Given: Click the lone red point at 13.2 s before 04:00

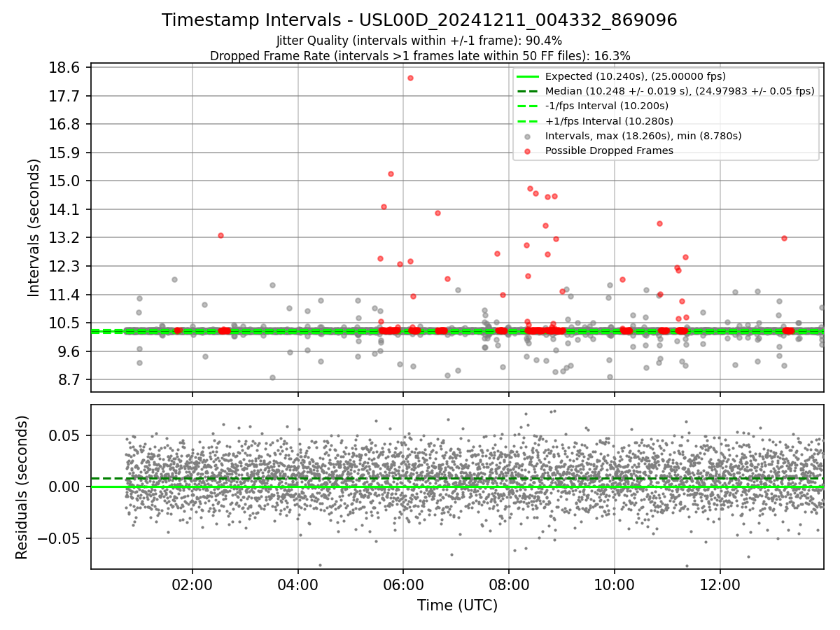Looking at the screenshot, I should pyautogui.click(x=220, y=235).
